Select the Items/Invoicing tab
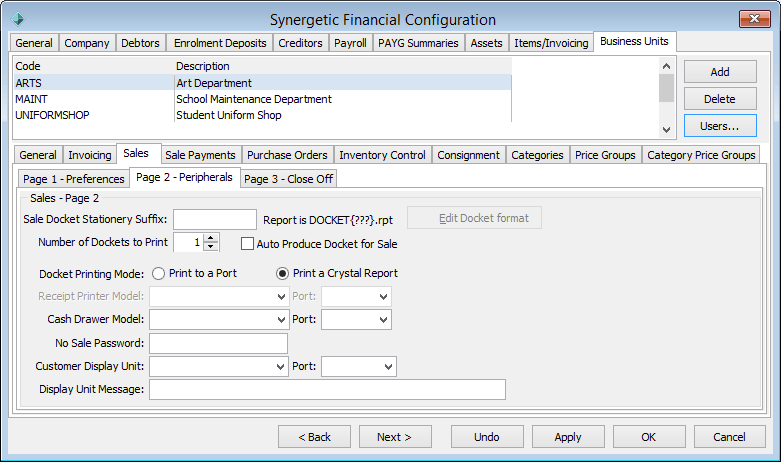Image resolution: width=781 pixels, height=462 pixels. (551, 43)
